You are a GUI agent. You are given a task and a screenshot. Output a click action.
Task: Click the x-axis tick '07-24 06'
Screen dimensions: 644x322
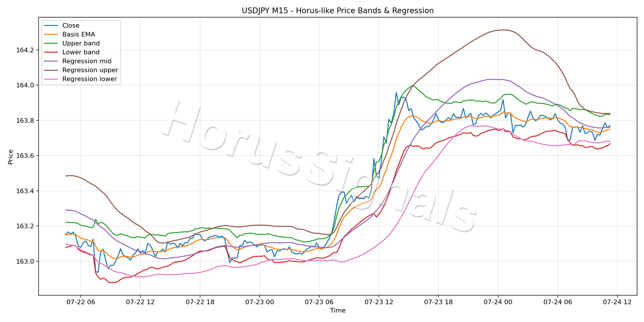point(557,302)
